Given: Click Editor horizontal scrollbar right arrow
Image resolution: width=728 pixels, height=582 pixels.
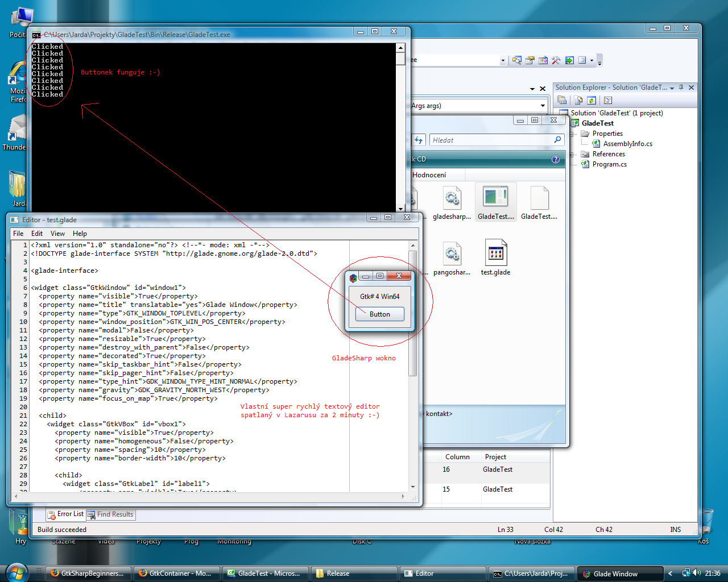Looking at the screenshot, I should click(x=403, y=496).
